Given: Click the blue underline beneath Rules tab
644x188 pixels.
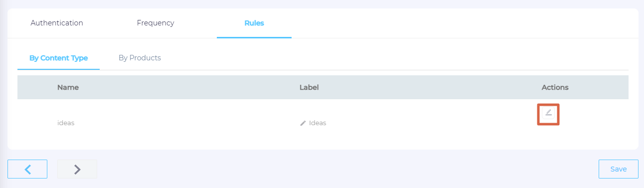Looking at the screenshot, I should (254, 37).
